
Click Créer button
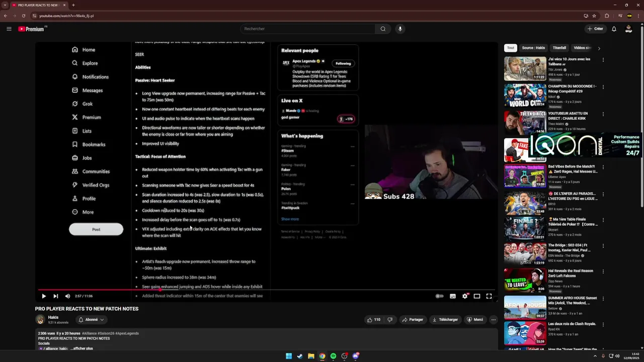click(595, 29)
